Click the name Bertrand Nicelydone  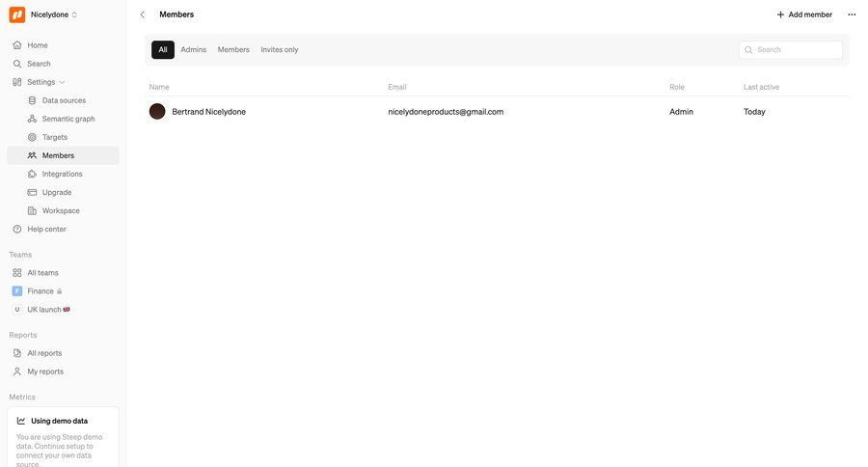pos(208,111)
